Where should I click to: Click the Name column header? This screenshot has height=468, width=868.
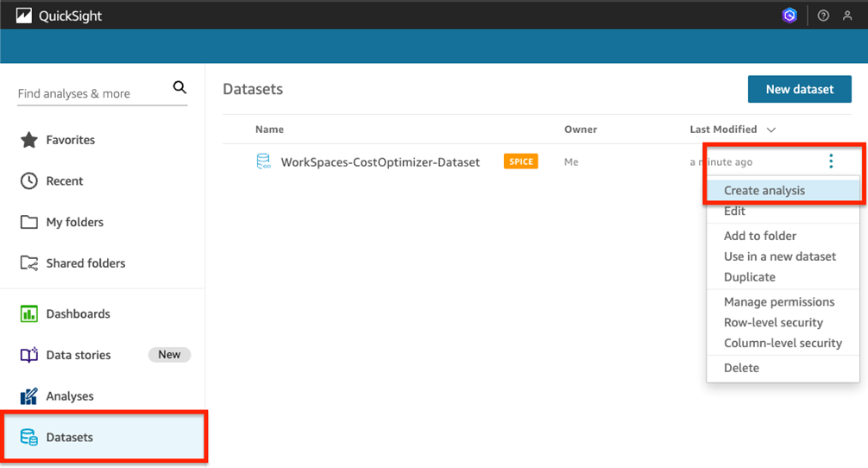[x=269, y=129]
